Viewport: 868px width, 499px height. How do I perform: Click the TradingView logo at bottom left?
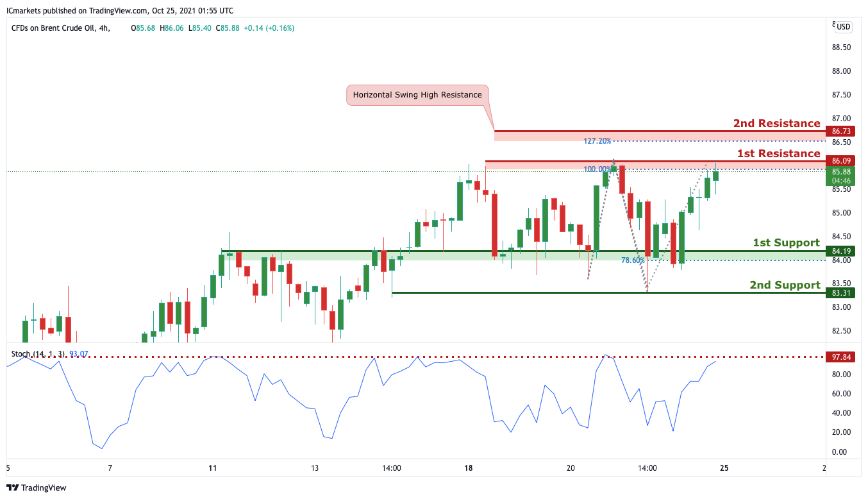pos(36,487)
